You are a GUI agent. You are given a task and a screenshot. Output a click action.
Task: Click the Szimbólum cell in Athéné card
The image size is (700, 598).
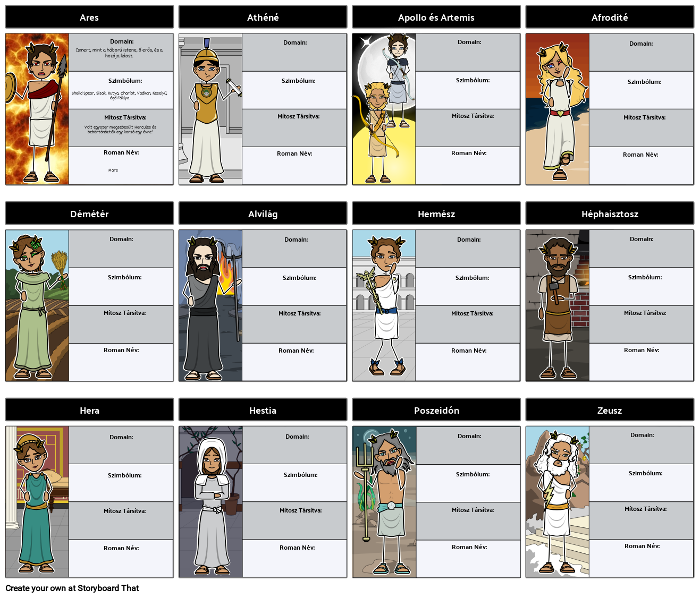[294, 90]
